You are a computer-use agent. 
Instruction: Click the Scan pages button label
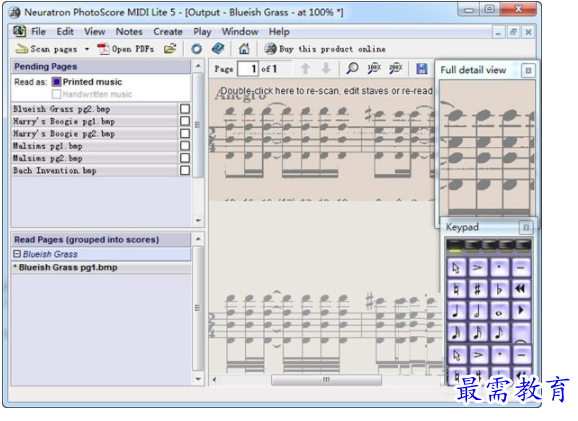[54, 49]
